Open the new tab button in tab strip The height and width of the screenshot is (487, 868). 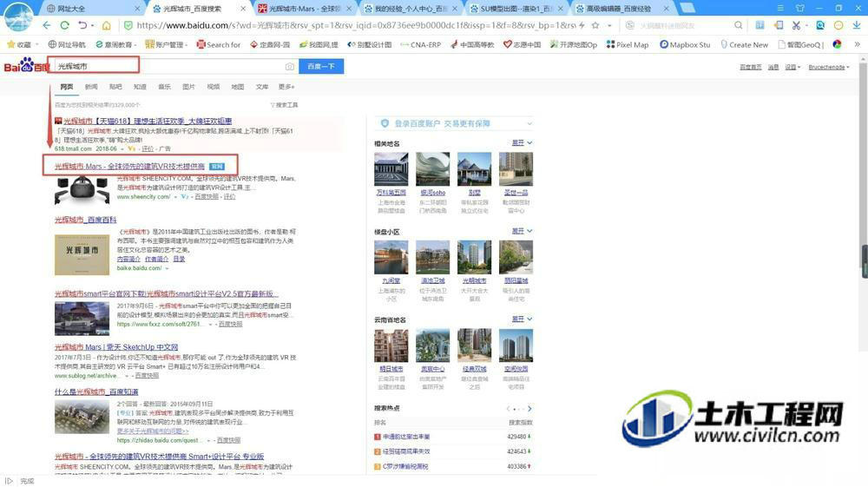[x=687, y=8]
